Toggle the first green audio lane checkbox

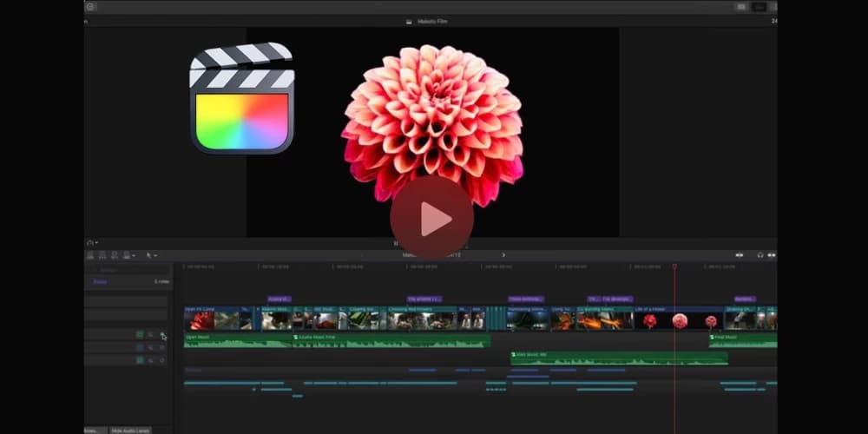139,334
